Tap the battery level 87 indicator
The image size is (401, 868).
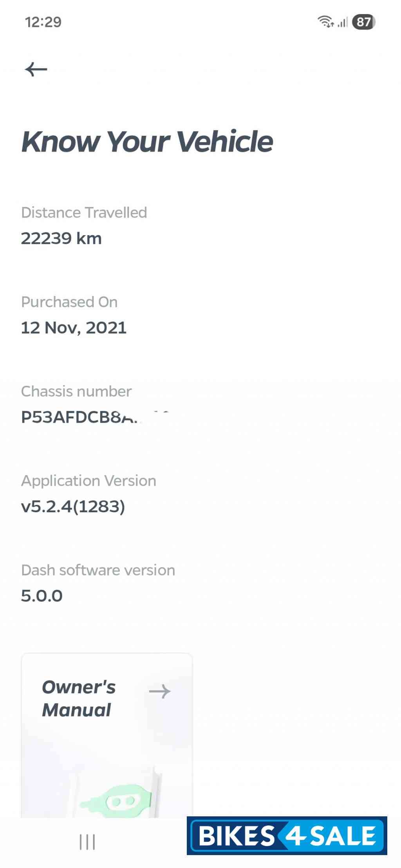pyautogui.click(x=363, y=22)
